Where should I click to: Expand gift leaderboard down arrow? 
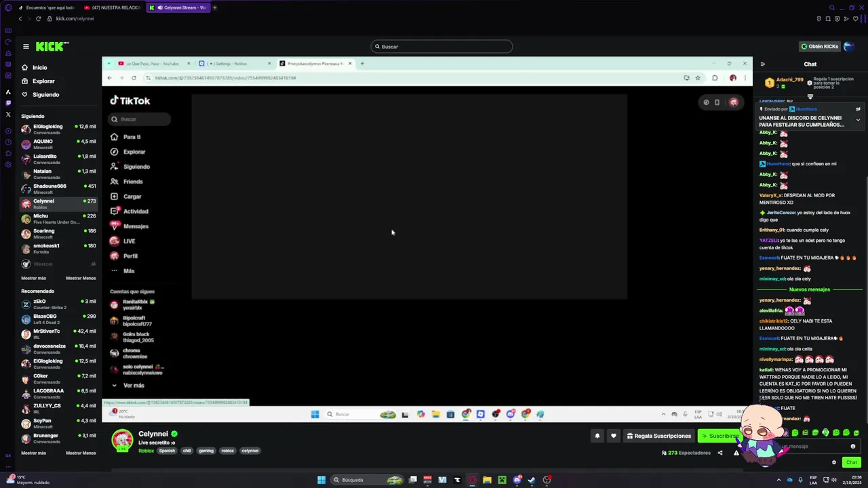[810, 97]
